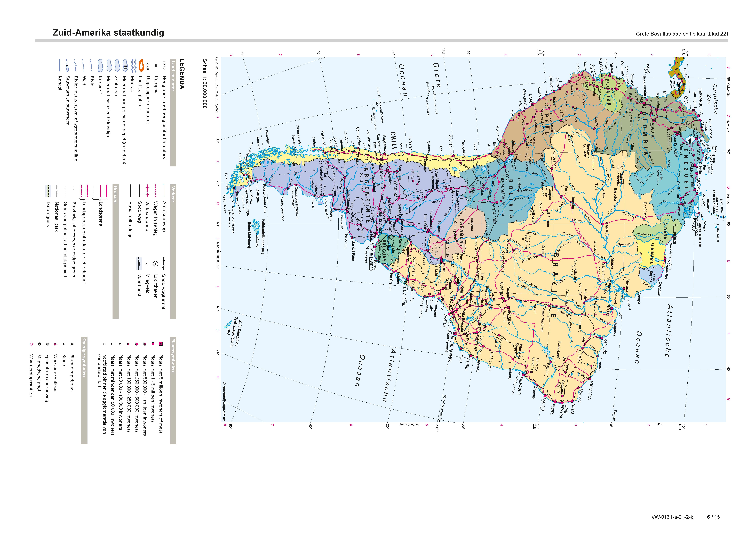Click the Werkzame vulkaan triangle icon
Screen dimensions: 756x534
coord(55,344)
